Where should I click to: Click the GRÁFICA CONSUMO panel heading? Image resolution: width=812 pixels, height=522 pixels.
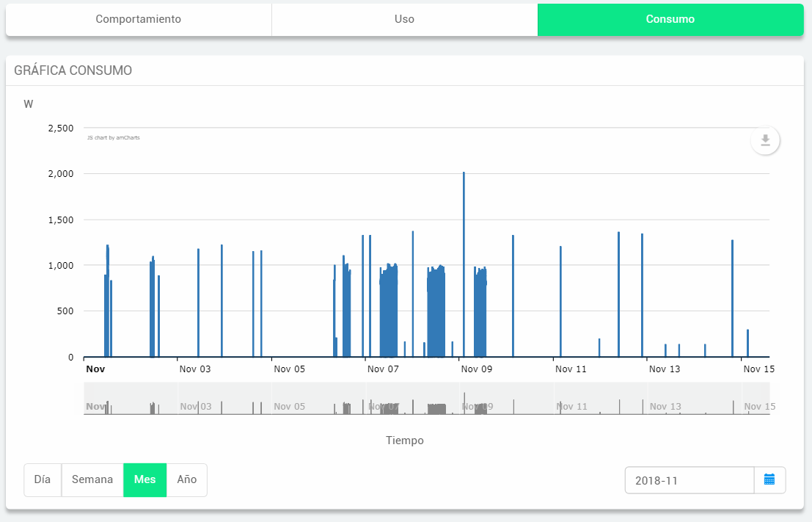73,70
